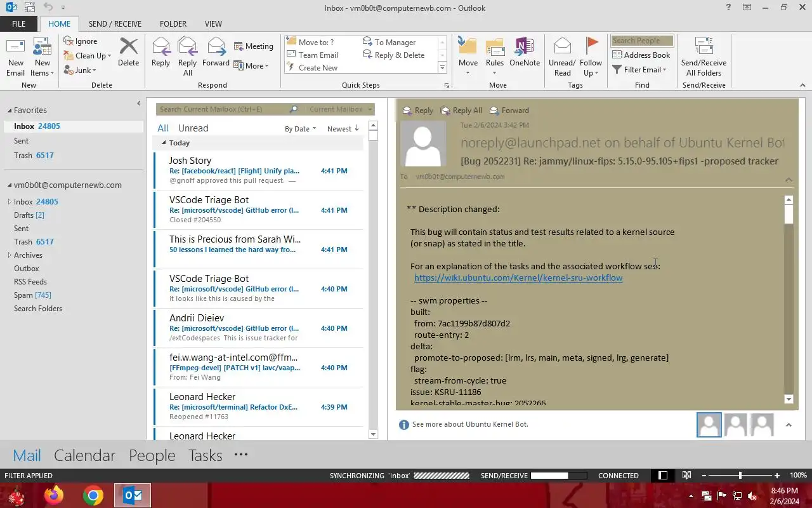Click the ribbon Forward button

[216, 52]
